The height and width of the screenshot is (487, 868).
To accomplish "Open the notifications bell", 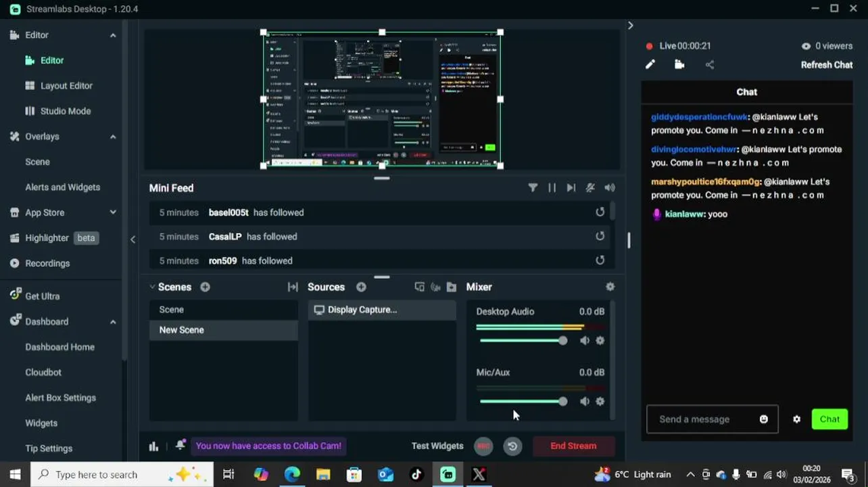I will coord(180,445).
